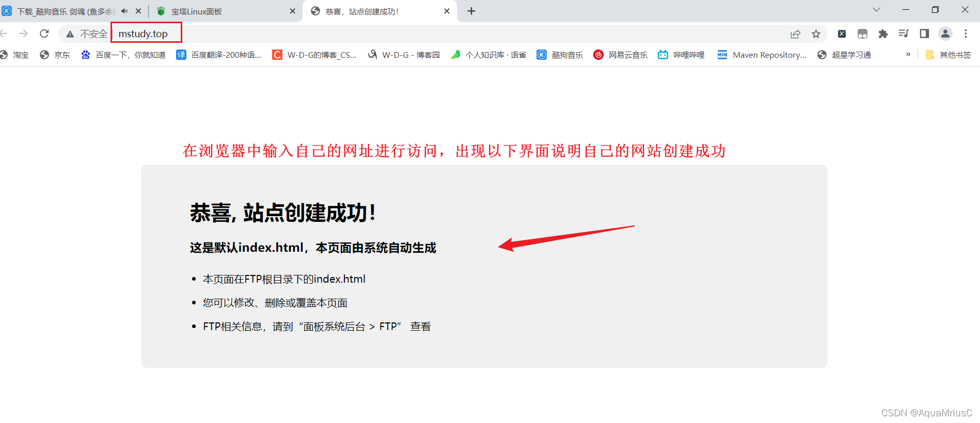Open Extensions puzzle menu

pyautogui.click(x=883, y=34)
